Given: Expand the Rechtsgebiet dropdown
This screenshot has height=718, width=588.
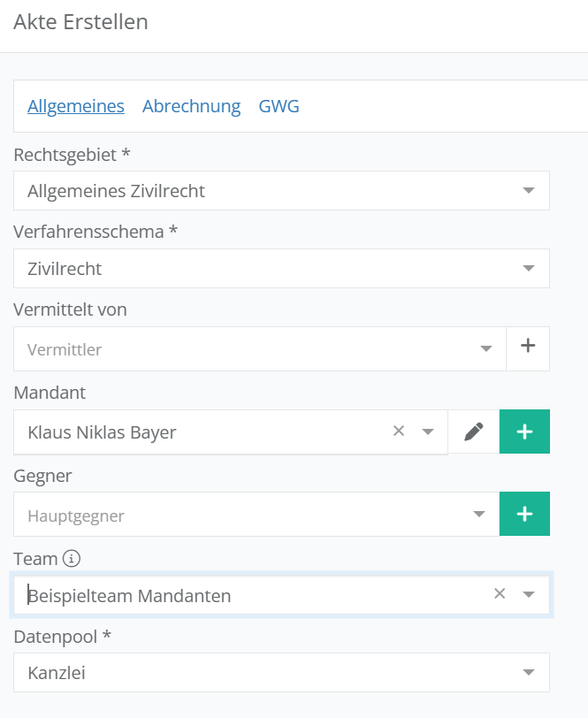Looking at the screenshot, I should coord(529,191).
